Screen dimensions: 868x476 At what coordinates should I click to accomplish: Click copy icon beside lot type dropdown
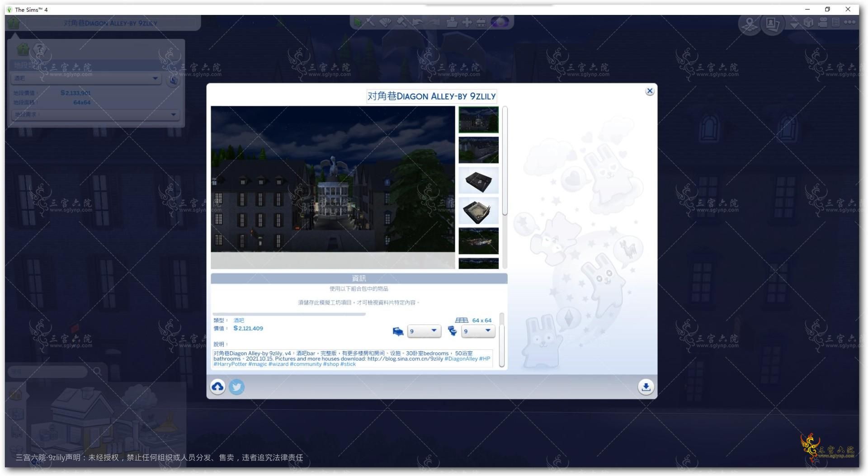pos(173,80)
